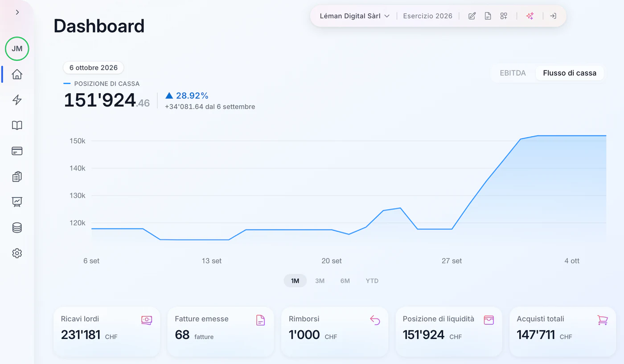Image resolution: width=624 pixels, height=364 pixels.
Task: Click the Dashboard page heading
Action: point(99,26)
